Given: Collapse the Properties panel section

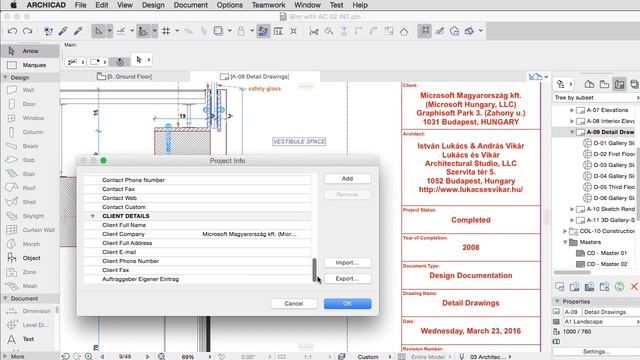Looking at the screenshot, I should click(x=558, y=301).
